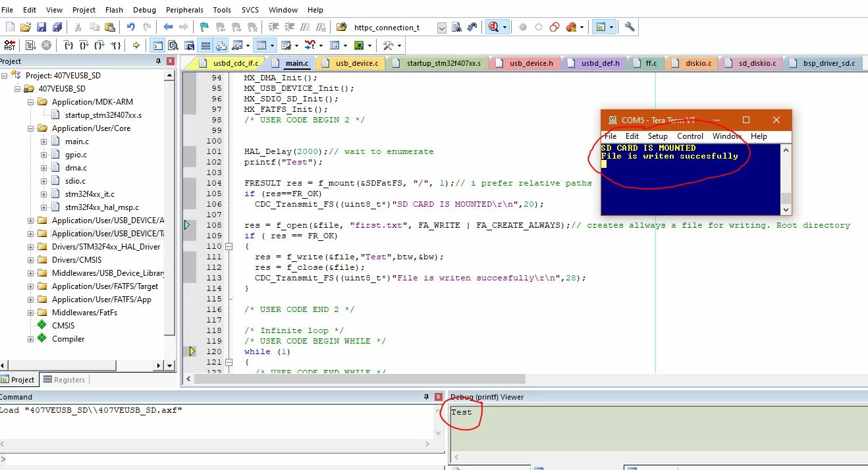The image size is (868, 470).
Task: Open the Peripherals menu
Action: 184,10
